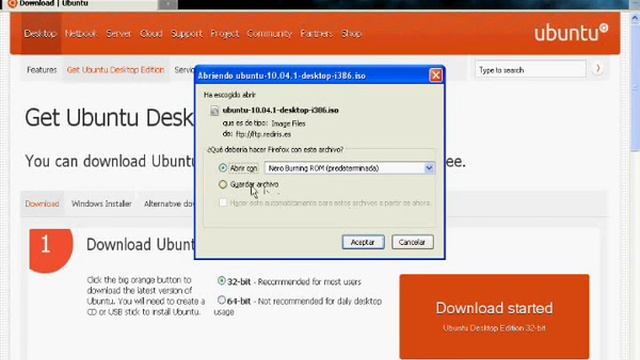Select the 'Download | Ubuntu' browser tab
The width and height of the screenshot is (640, 360).
[x=80, y=4]
